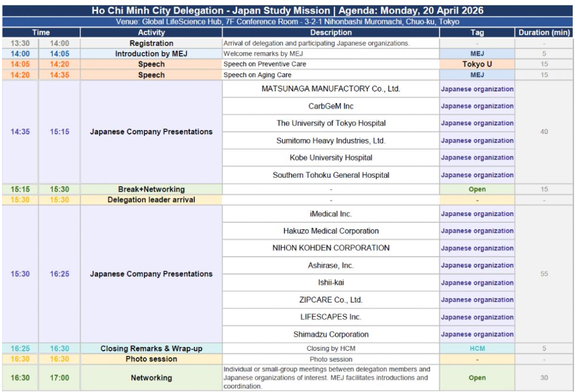Click the Shimadzu Corporation cell
The width and height of the screenshot is (576, 392).
(x=330, y=335)
